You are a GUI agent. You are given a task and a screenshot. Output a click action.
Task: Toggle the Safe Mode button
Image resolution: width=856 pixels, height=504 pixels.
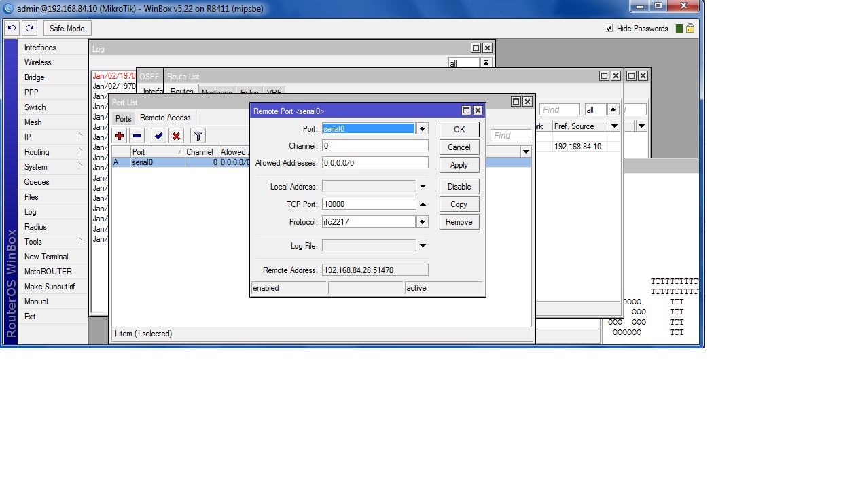tap(67, 28)
